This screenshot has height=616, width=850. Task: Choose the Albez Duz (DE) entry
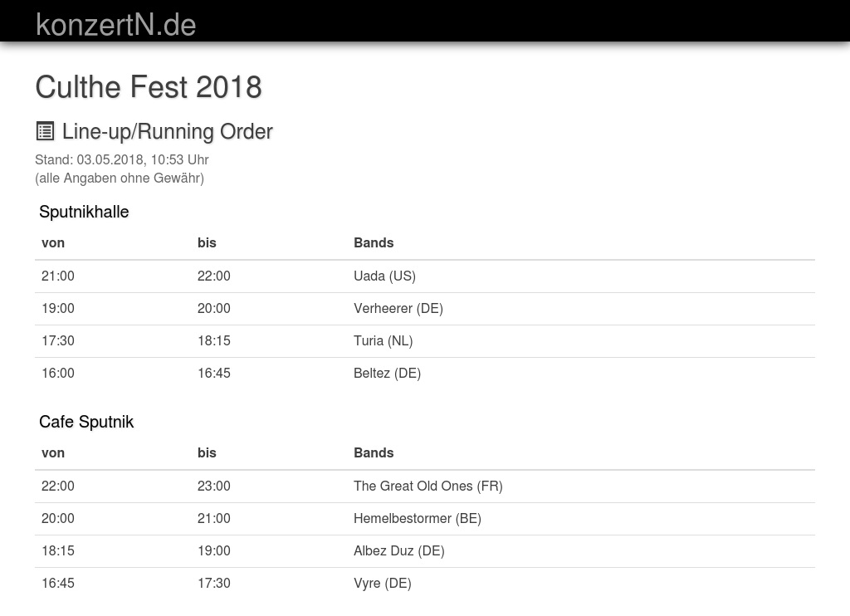coord(398,550)
